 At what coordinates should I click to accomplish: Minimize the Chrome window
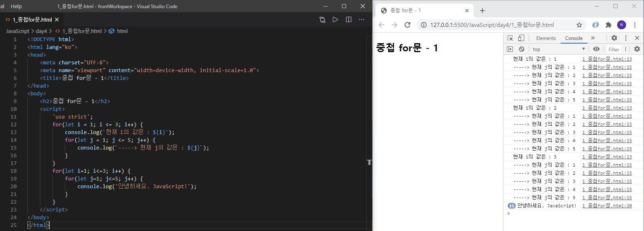coord(597,6)
